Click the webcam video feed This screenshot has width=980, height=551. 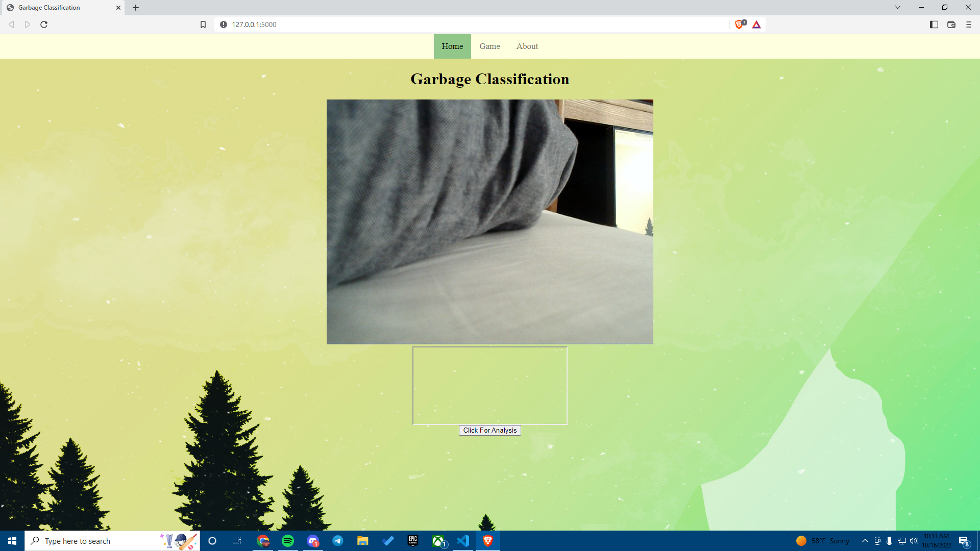[490, 222]
